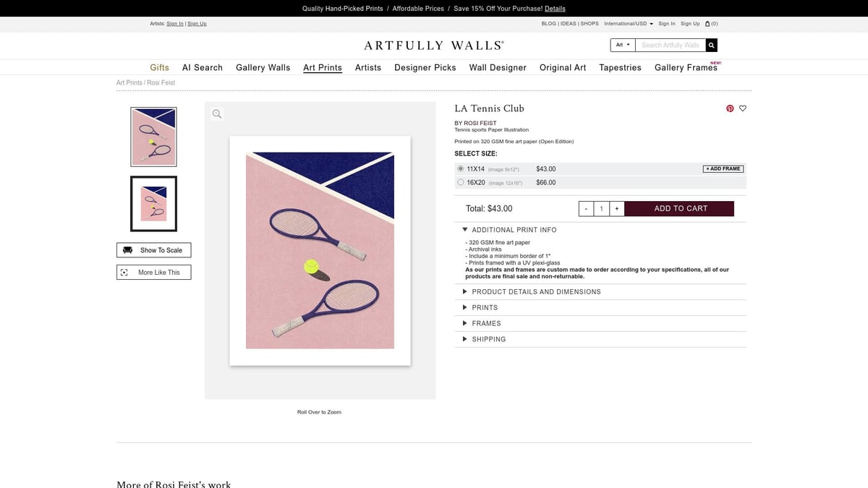868x488 pixels.
Task: Pin the artwork to Pinterest
Action: pos(729,108)
